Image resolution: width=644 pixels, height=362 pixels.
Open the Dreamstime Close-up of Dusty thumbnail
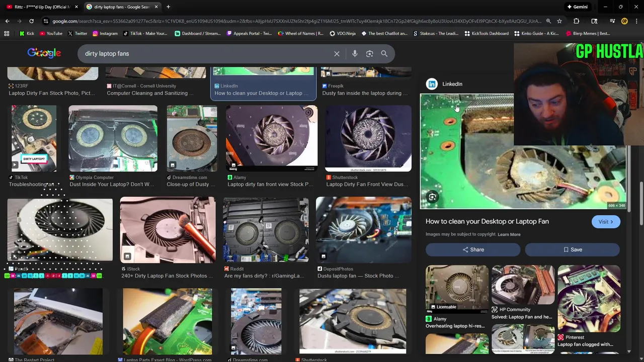(192, 139)
